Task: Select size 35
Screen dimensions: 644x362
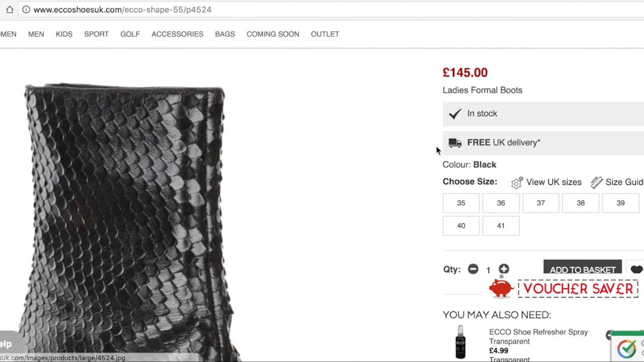Action: pos(461,203)
